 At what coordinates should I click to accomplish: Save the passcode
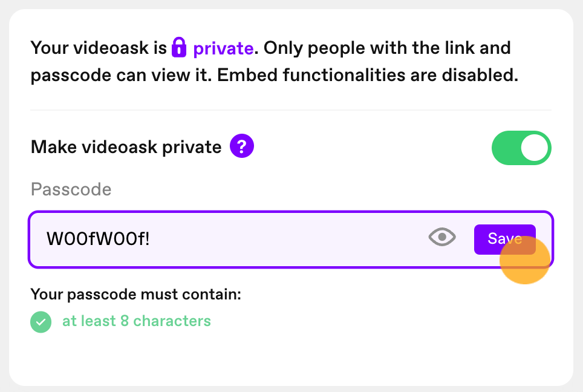click(504, 240)
